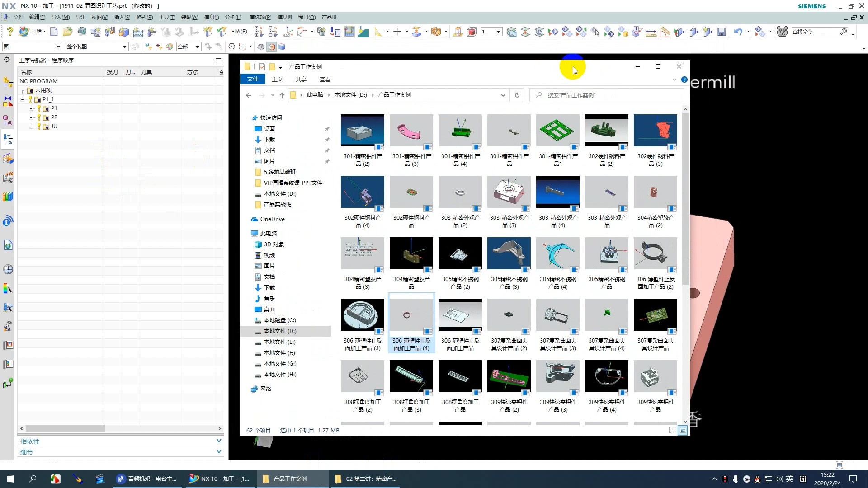Click the open file folder toolbar icon
Viewport: 868px width, 488px height.
coord(67,31)
